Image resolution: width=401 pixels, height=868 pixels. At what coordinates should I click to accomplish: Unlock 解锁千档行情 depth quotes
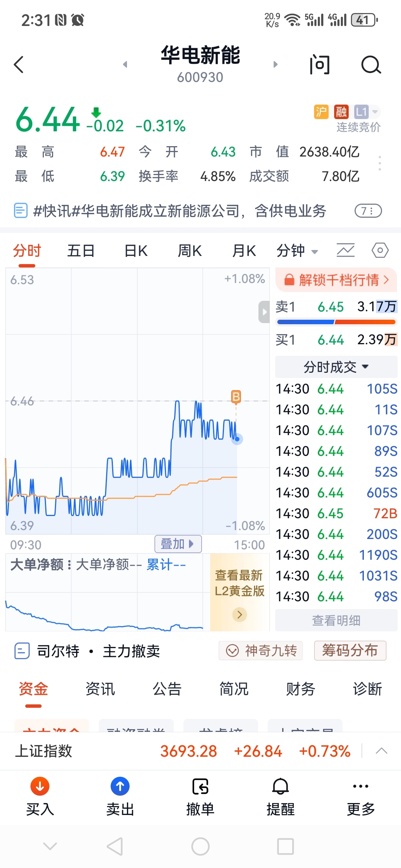coord(336,280)
